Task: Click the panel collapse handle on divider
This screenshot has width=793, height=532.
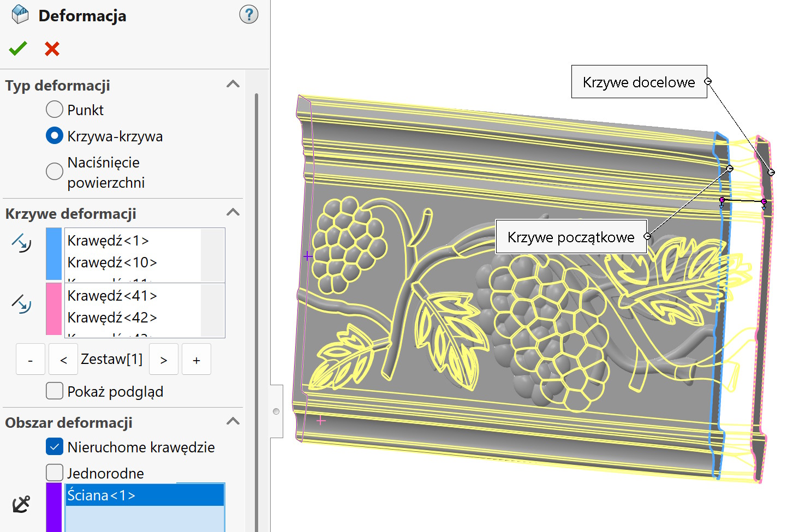Action: (x=276, y=411)
